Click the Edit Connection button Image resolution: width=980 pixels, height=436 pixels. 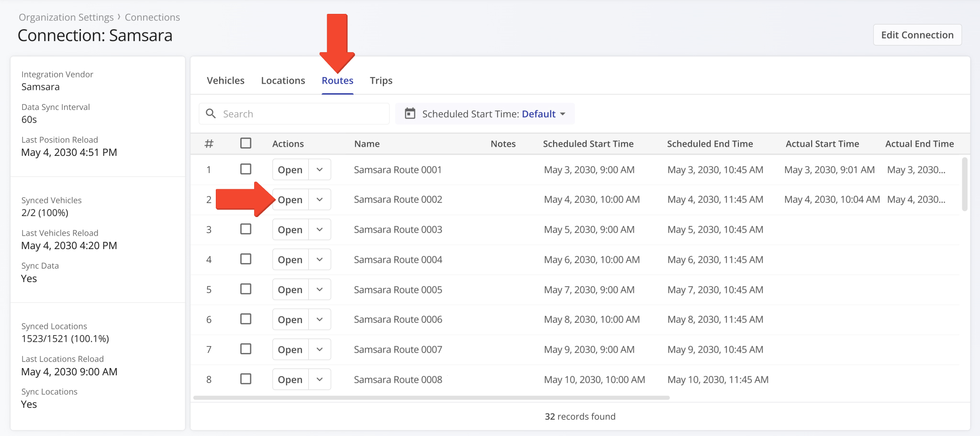click(x=917, y=34)
